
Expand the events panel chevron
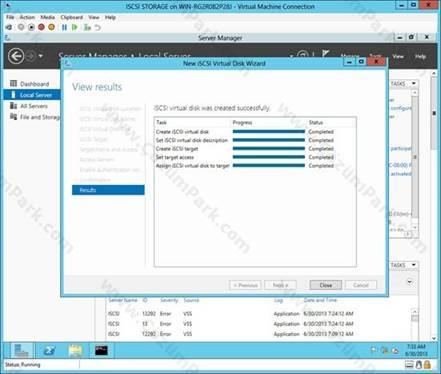[x=410, y=282]
